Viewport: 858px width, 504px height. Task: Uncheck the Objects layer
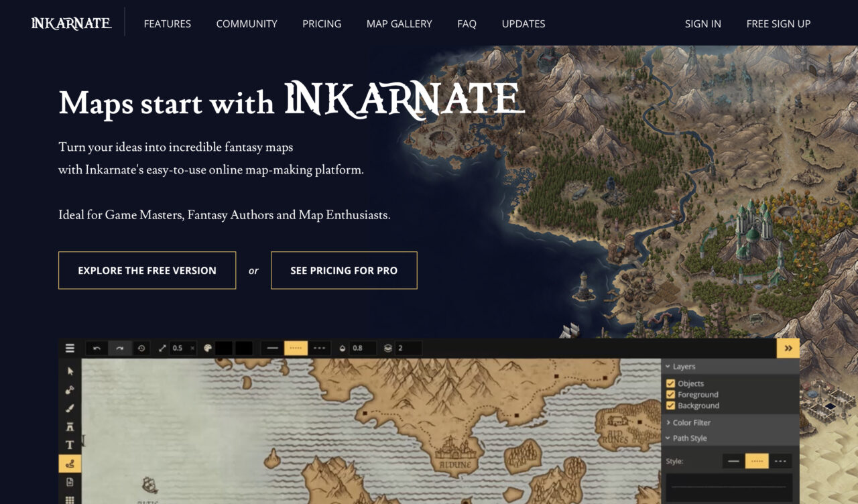coord(671,383)
